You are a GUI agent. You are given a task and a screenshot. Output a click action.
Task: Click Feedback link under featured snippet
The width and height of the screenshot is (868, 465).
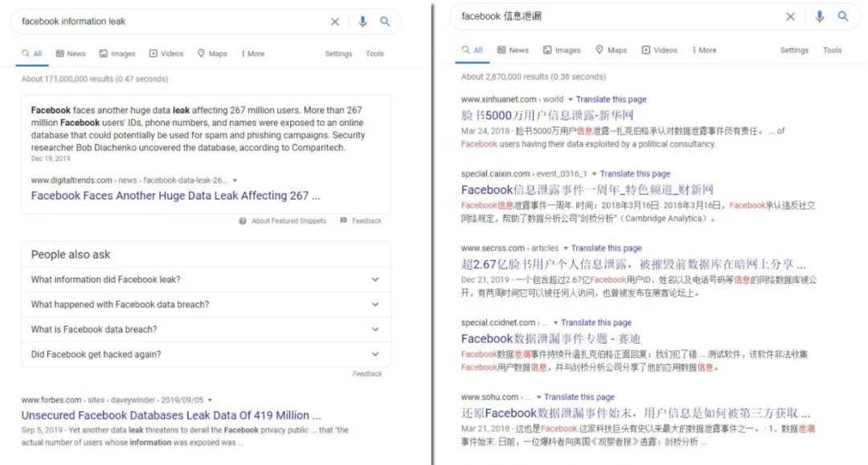pyautogui.click(x=366, y=220)
